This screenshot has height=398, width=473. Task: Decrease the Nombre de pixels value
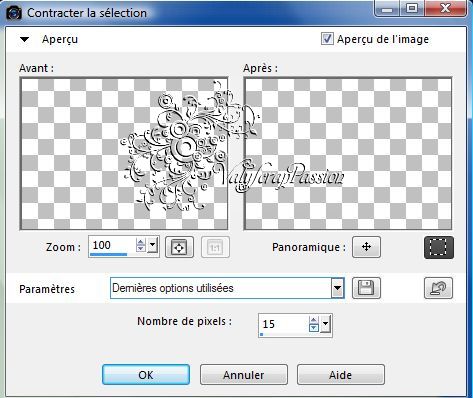point(314,328)
